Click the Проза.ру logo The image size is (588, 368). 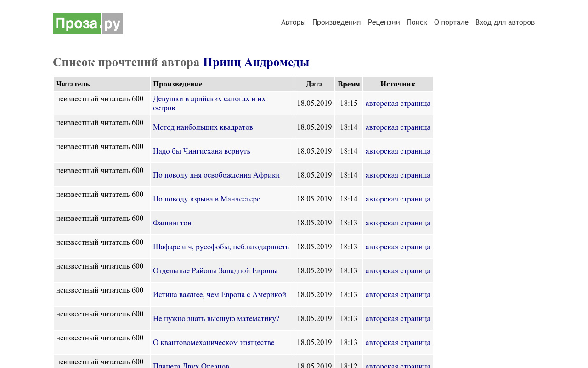[88, 23]
